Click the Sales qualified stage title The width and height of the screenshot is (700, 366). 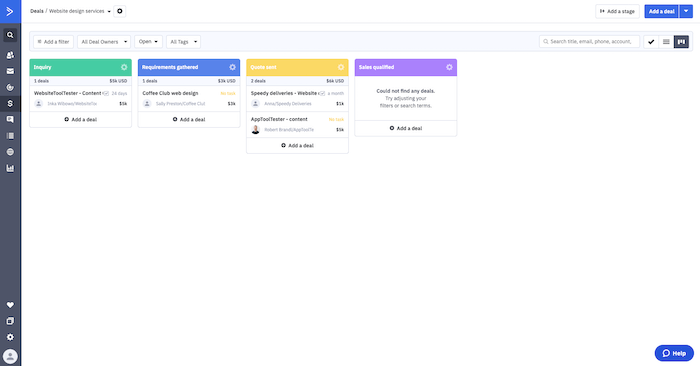point(376,67)
